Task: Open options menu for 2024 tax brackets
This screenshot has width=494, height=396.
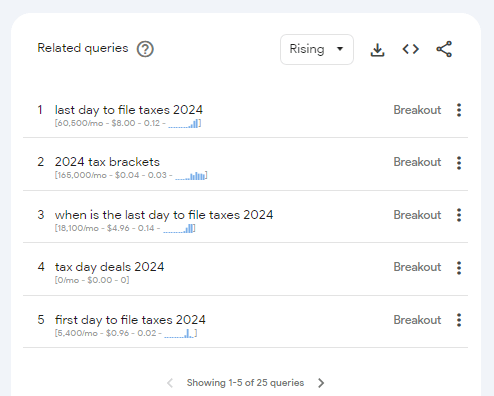Action: [459, 163]
